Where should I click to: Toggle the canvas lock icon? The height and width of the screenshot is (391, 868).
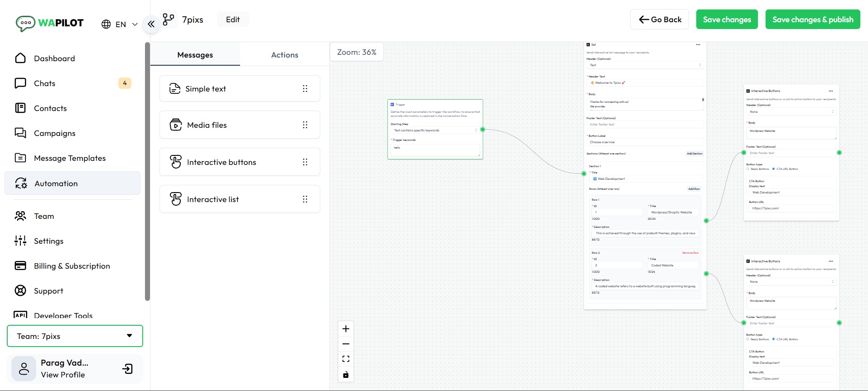[346, 374]
